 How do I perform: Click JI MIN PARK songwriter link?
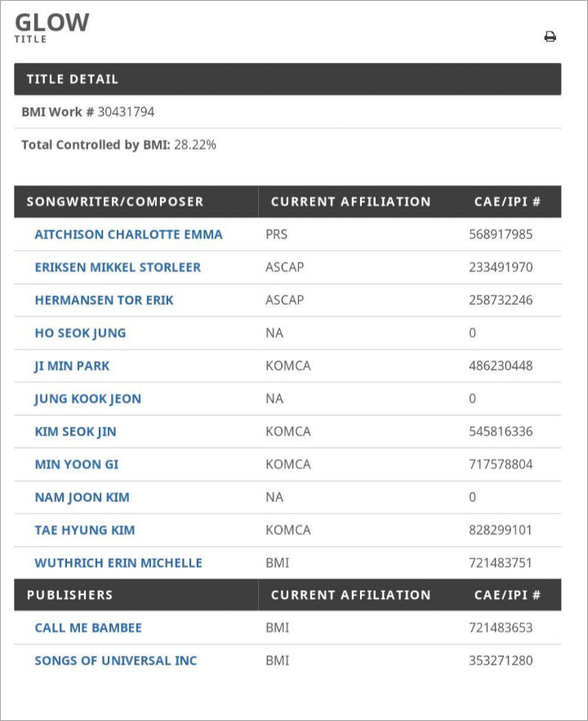[72, 366]
